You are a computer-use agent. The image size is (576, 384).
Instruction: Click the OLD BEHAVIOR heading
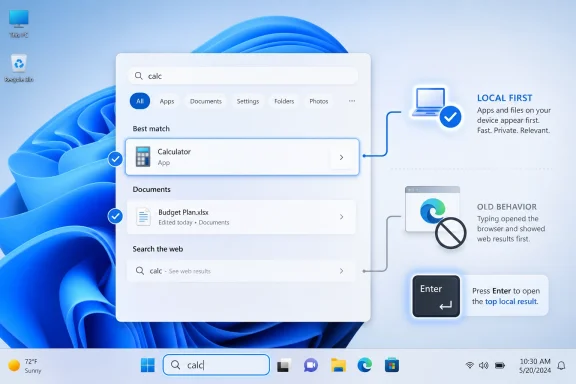[507, 207]
